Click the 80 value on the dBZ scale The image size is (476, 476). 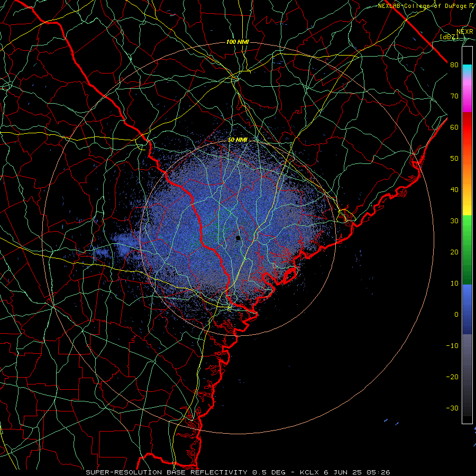click(454, 65)
